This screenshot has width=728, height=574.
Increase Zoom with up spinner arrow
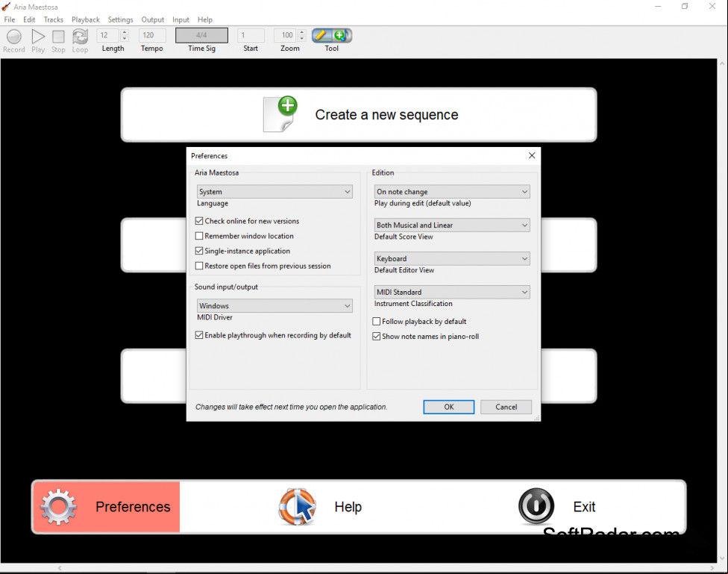[302, 32]
